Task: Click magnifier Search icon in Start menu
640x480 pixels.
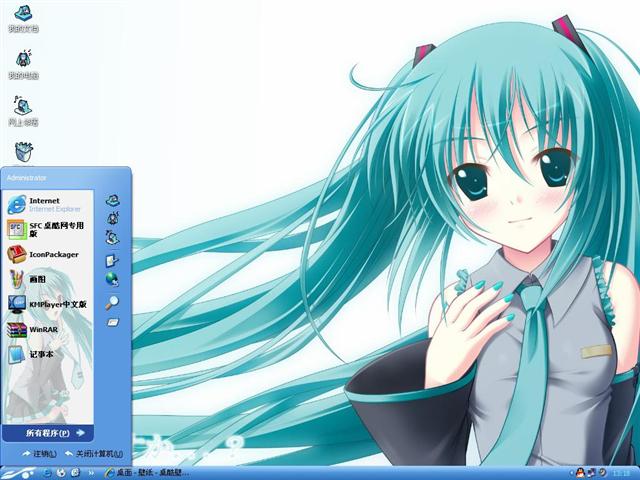Action: click(112, 302)
